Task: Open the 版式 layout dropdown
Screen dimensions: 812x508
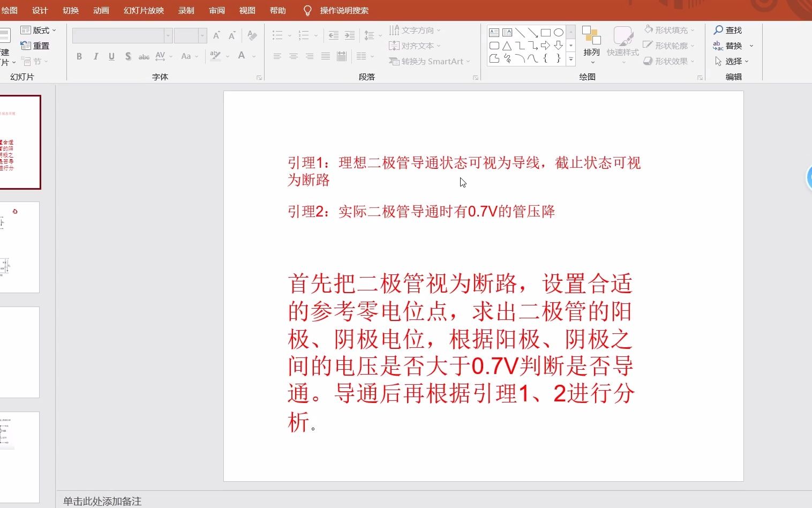Action: click(39, 30)
